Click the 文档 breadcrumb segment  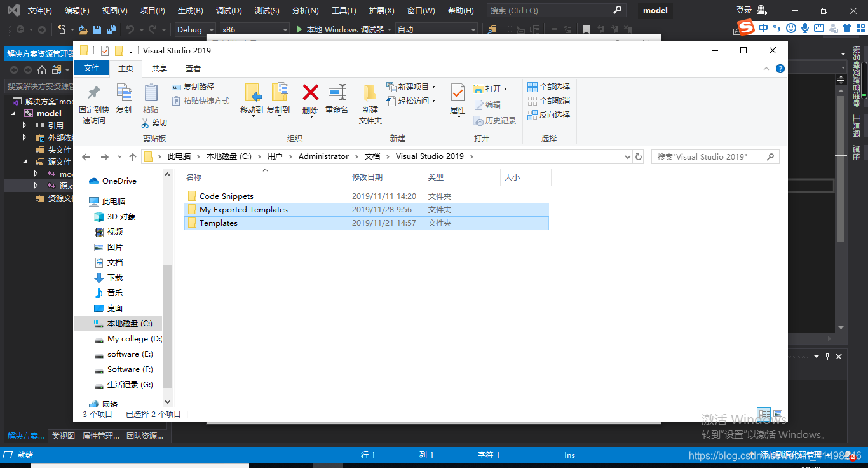[372, 156]
